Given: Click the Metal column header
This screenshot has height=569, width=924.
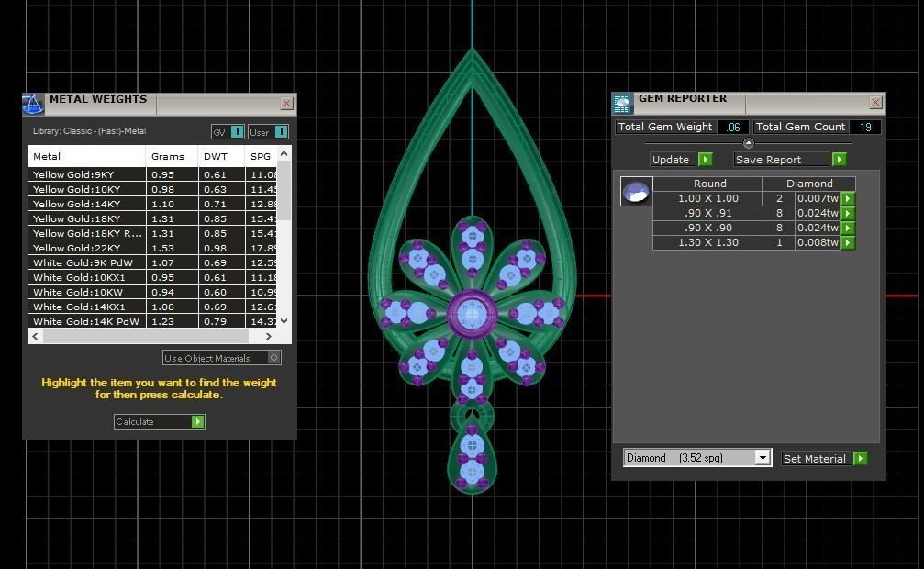Looking at the screenshot, I should 86,156.
